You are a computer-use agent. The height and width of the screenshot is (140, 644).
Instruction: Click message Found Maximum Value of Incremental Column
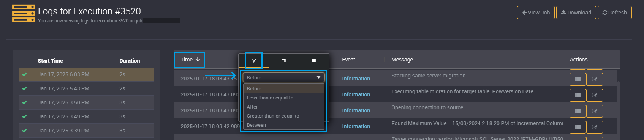[477, 123]
